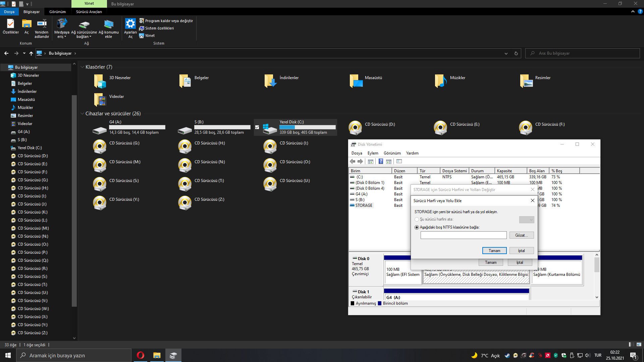This screenshot has height=362, width=644.
Task: Open the Görünüm ribbon tab
Action: (57, 12)
